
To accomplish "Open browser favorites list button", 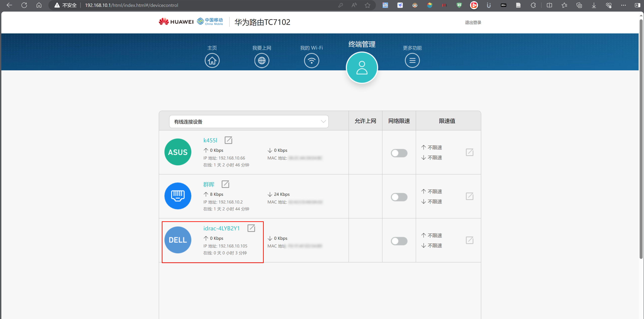I will (564, 5).
